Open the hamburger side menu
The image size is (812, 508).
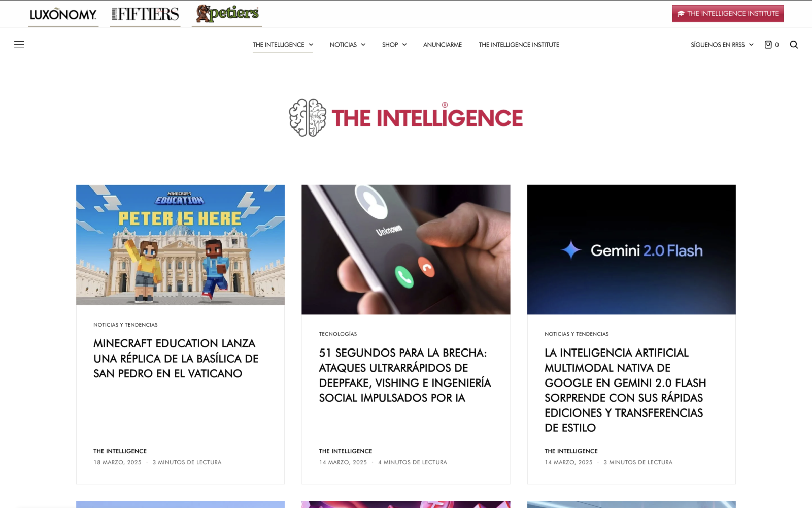19,45
